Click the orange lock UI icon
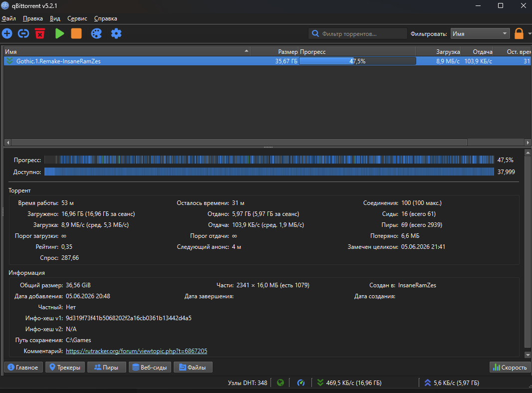532x393 pixels. pyautogui.click(x=519, y=33)
